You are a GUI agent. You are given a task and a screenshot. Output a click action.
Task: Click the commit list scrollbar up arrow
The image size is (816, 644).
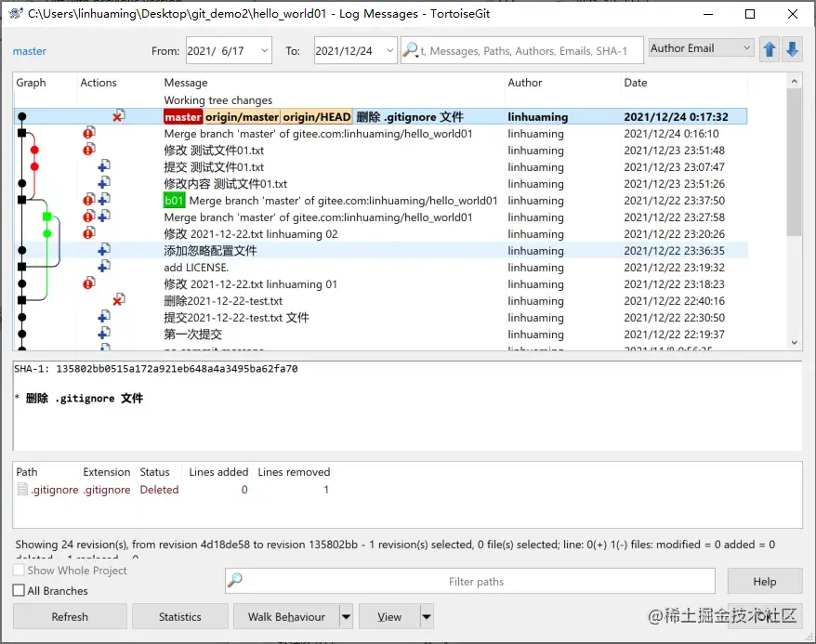click(x=794, y=81)
